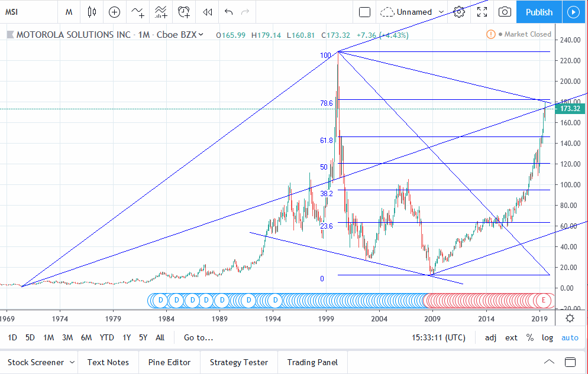Toggle log scale on price axis
The width and height of the screenshot is (588, 374).
[547, 338]
